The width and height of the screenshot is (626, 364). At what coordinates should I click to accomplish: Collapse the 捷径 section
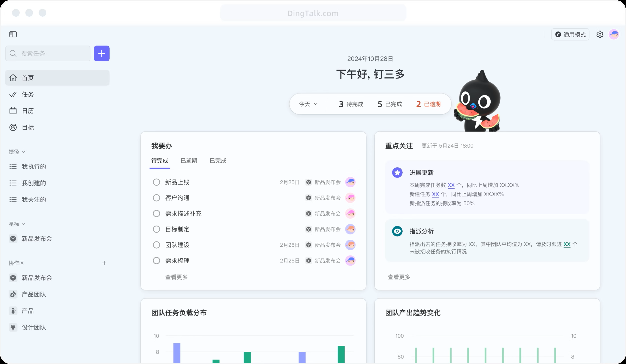click(17, 152)
